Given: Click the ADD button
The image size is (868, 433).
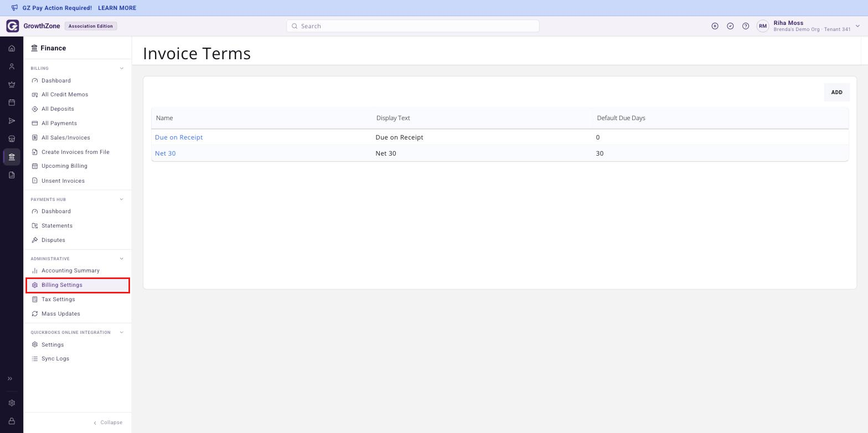Looking at the screenshot, I should point(836,92).
